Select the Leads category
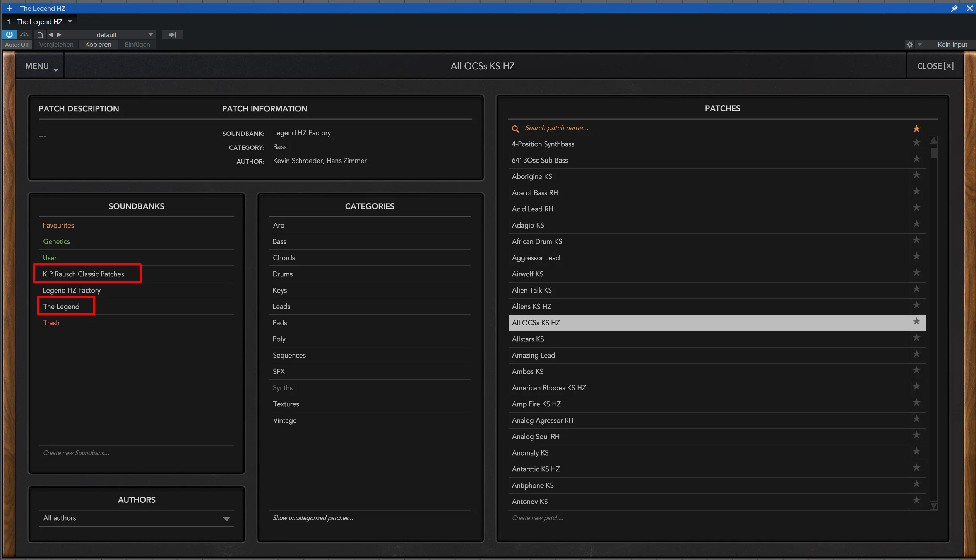976x560 pixels. (x=370, y=307)
